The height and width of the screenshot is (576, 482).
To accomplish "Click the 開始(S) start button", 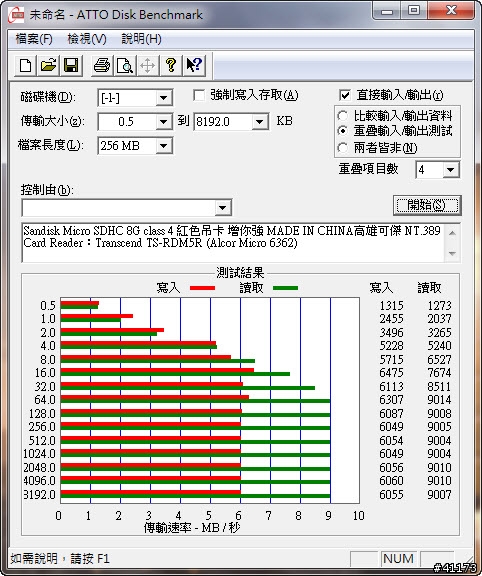I will click(x=427, y=205).
